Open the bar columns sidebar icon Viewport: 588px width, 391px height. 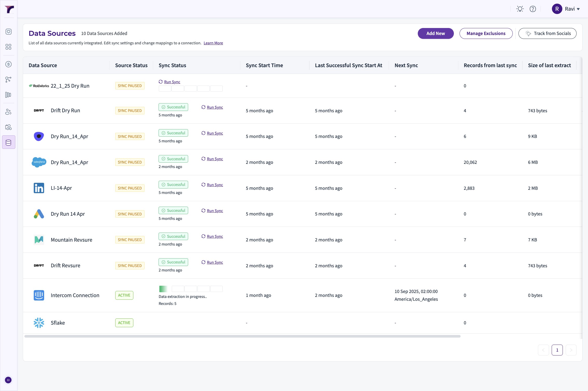click(x=9, y=95)
